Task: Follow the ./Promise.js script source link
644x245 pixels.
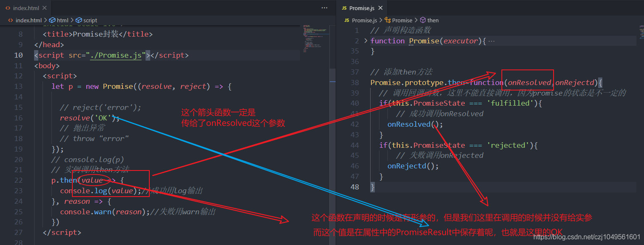Action: 116,55
